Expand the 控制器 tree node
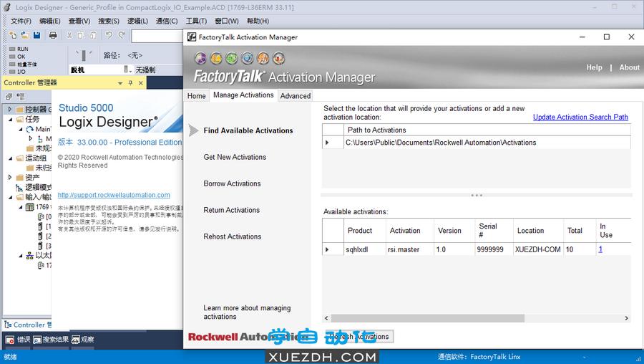Screen dimensions: 644x364 (10, 109)
